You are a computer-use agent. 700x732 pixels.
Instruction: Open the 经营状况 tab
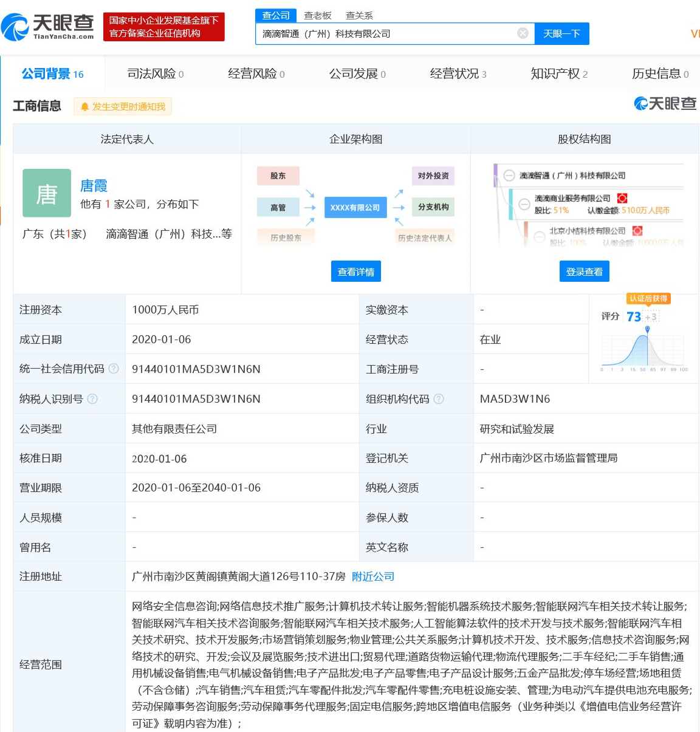click(458, 74)
